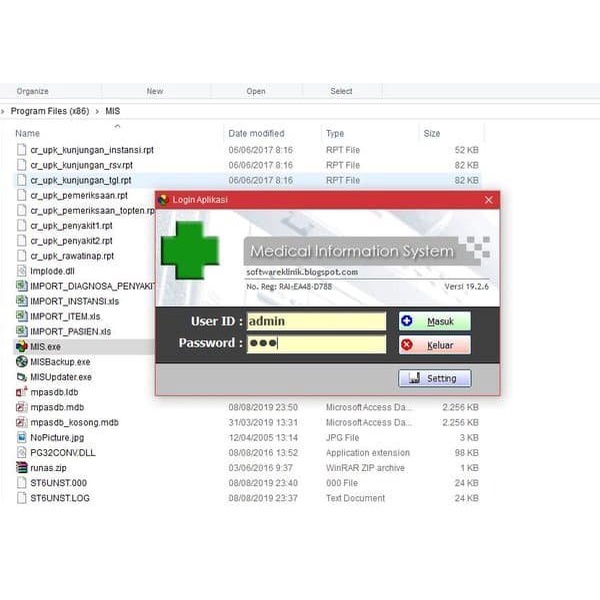Open the Organize toolbar group
This screenshot has height=600, width=600.
click(x=33, y=91)
